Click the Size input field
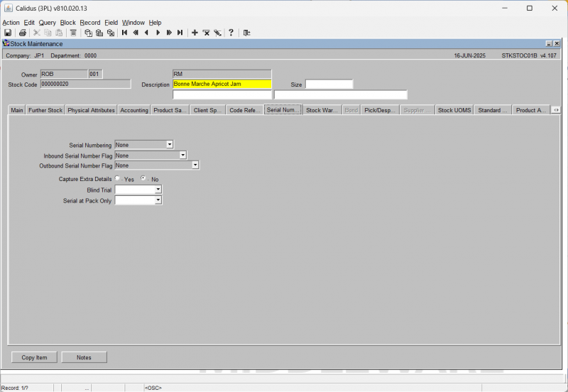568x392 pixels. click(329, 84)
